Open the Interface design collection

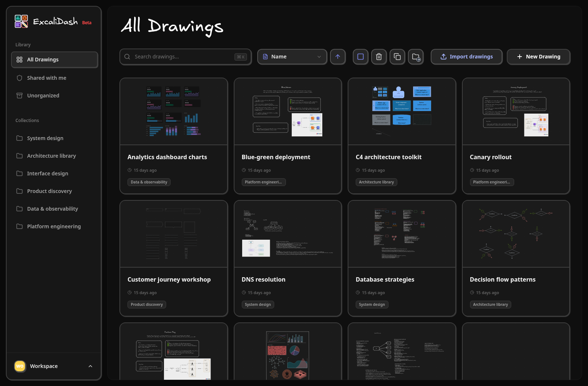(x=54, y=174)
